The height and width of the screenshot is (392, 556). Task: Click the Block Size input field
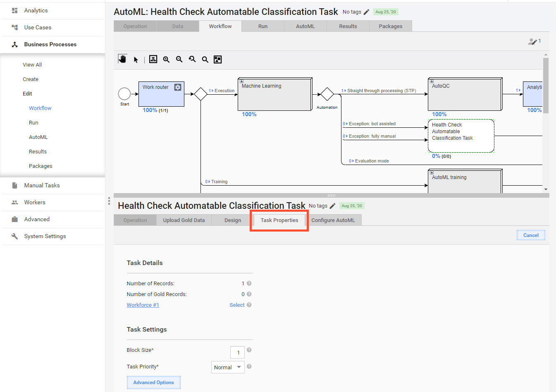point(238,352)
